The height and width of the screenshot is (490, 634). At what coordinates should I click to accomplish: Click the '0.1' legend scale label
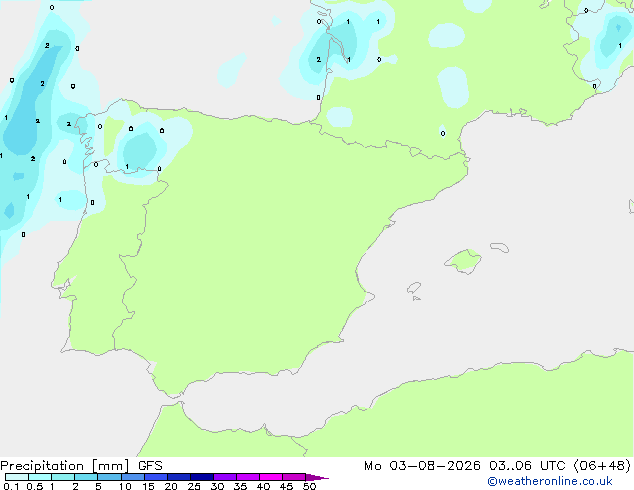11,486
